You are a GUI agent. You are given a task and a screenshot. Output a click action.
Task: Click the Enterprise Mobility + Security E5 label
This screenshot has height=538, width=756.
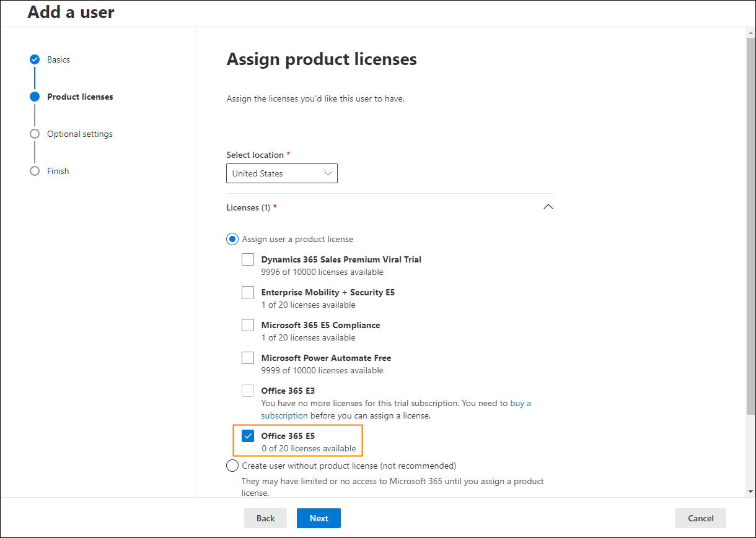point(328,292)
